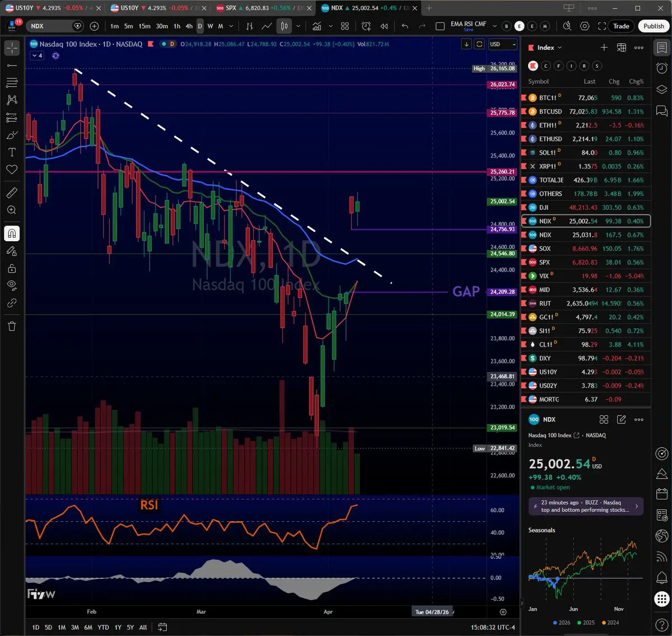This screenshot has width=672, height=636.
Task: Toggle stay in drawing mode
Action: point(12,251)
